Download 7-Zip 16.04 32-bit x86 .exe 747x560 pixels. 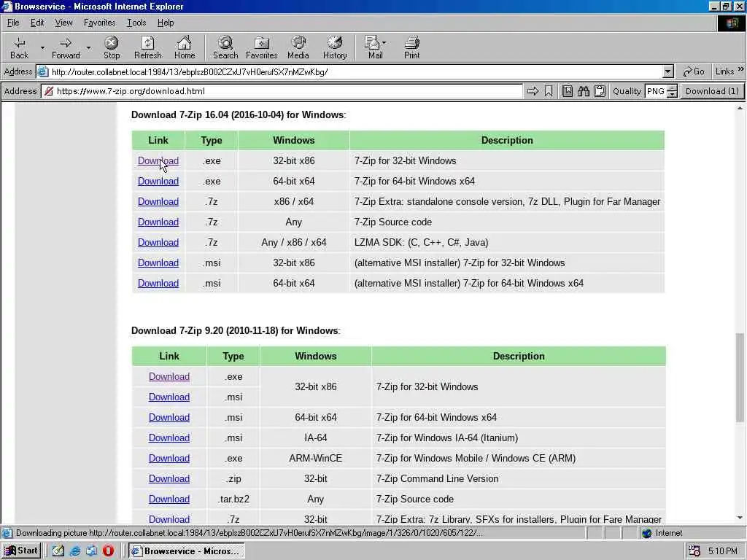[x=158, y=161]
